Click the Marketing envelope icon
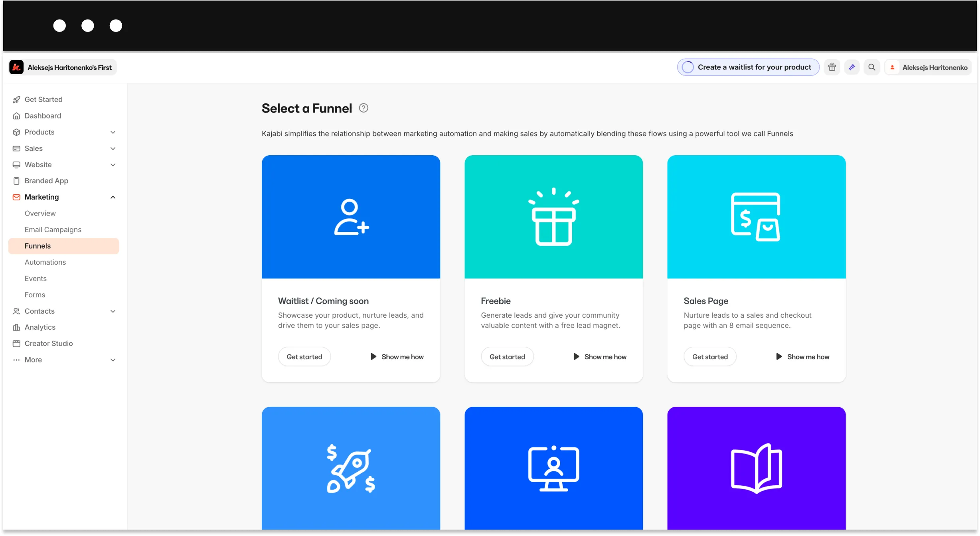 tap(16, 197)
